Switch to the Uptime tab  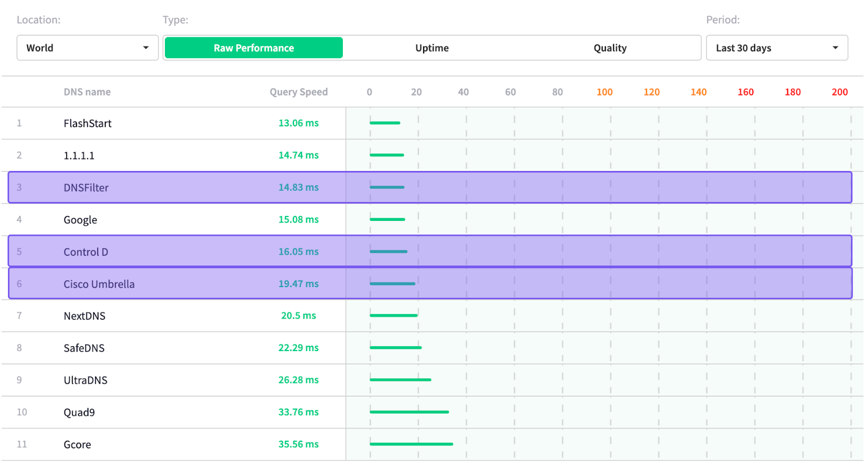click(432, 48)
